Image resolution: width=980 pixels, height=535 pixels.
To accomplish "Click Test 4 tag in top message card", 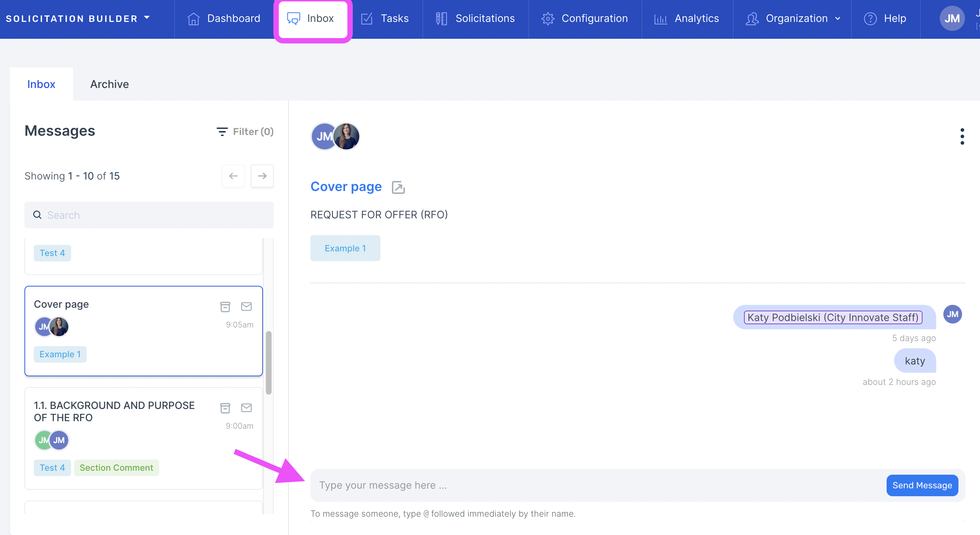I will pyautogui.click(x=52, y=253).
